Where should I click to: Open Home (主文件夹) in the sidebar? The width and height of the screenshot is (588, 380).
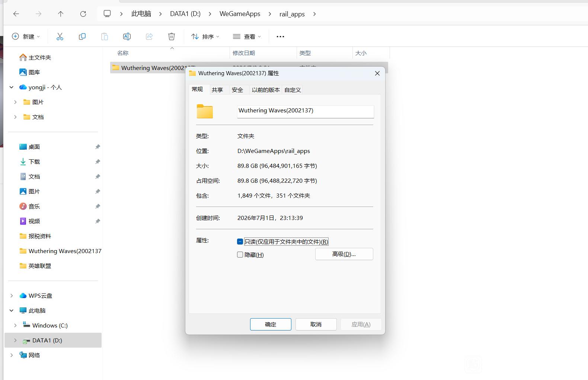(35, 57)
